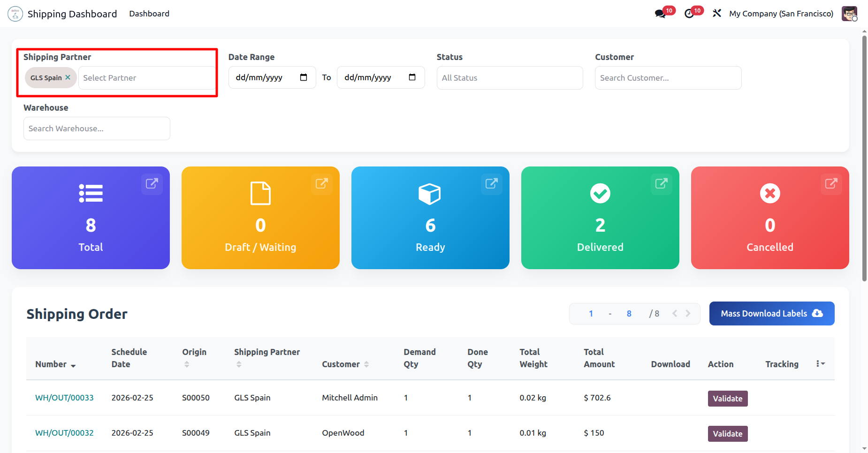This screenshot has width=868, height=453.
Task: Open the Draft / Waiting card external link icon
Action: tap(321, 183)
